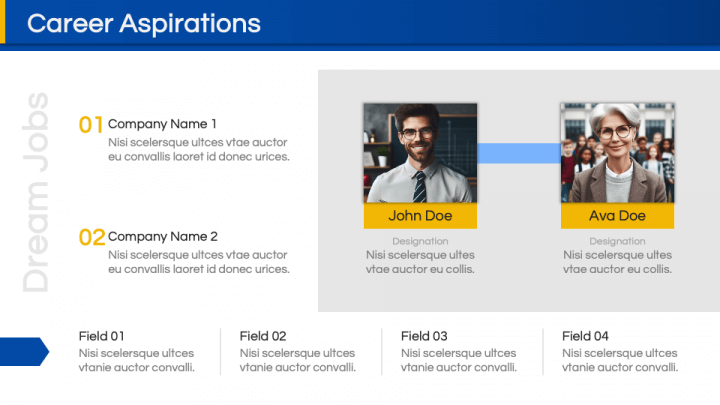Screen dimensions: 720x405
Task: Click the Company Name 1 heading
Action: click(162, 124)
